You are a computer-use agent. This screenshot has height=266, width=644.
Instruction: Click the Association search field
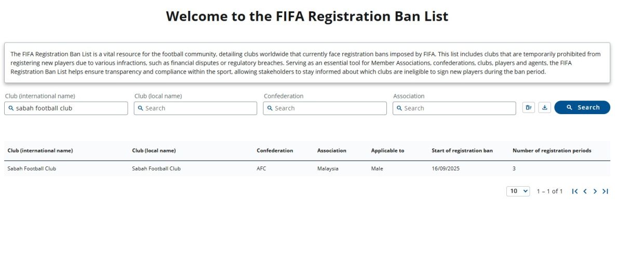(x=454, y=108)
